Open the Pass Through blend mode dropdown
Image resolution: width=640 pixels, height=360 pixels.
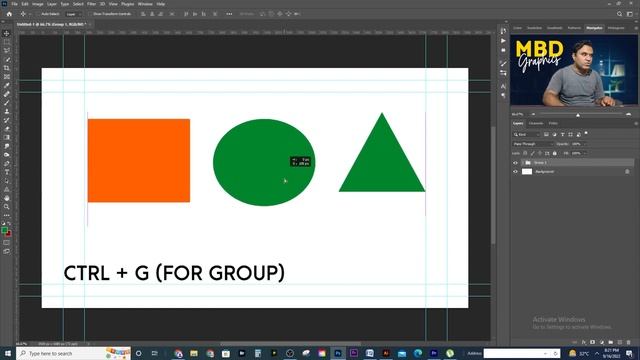pos(533,144)
